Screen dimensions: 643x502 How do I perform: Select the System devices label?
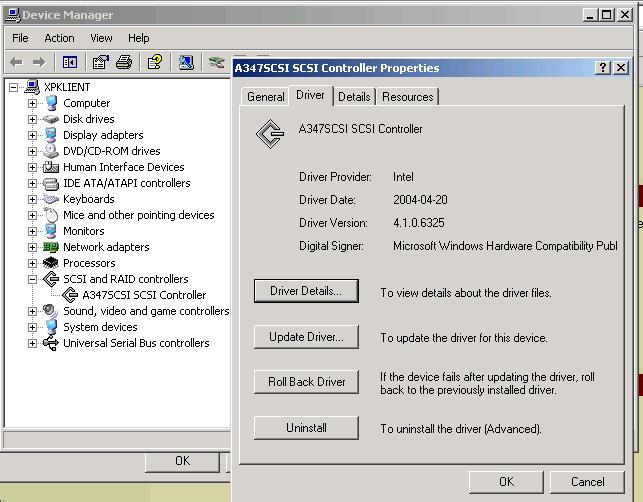pyautogui.click(x=100, y=327)
